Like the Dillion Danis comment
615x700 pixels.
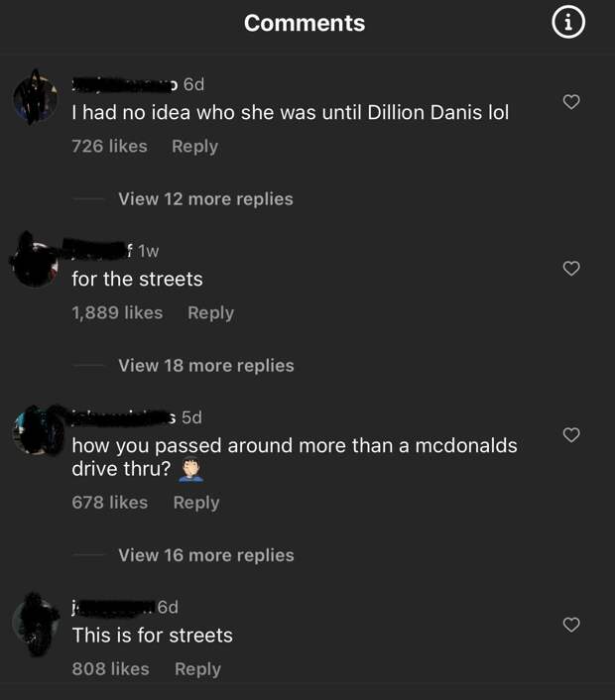(571, 102)
